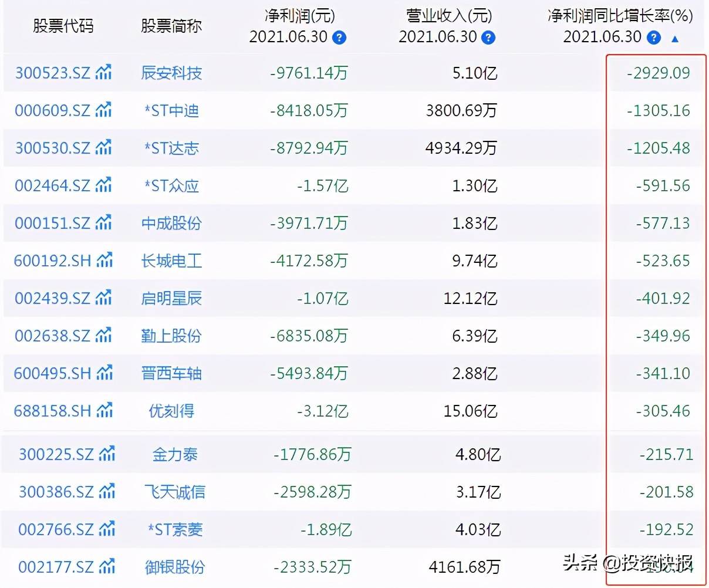Viewport: 709px width, 588px height.
Task: Open stock name 启明星辰
Action: point(171,298)
